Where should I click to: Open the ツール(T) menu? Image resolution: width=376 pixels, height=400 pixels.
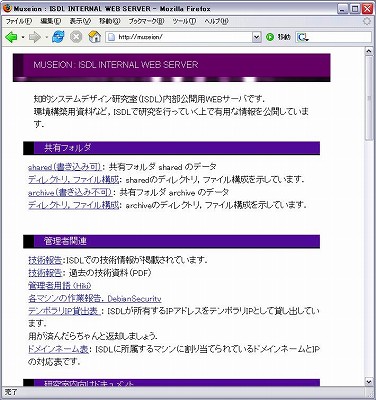tap(184, 21)
